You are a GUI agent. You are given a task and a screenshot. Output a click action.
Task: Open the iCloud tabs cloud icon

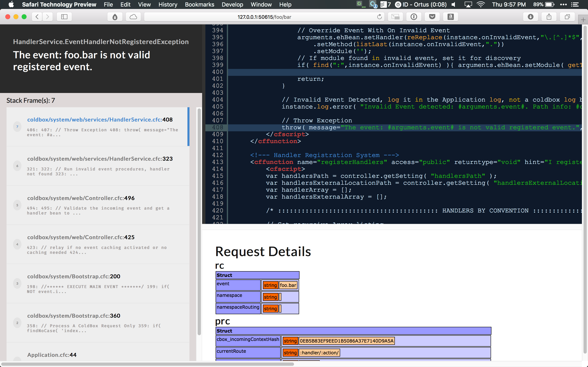coord(133,17)
